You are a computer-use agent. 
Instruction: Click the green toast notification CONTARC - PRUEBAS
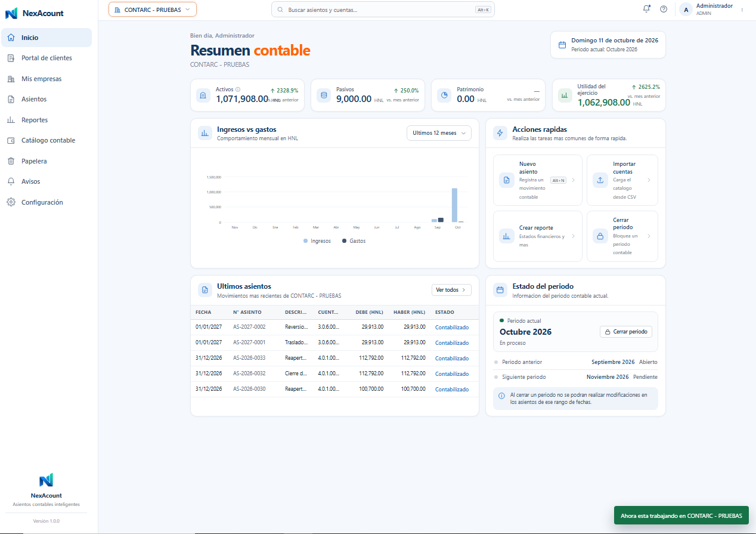pyautogui.click(x=681, y=516)
